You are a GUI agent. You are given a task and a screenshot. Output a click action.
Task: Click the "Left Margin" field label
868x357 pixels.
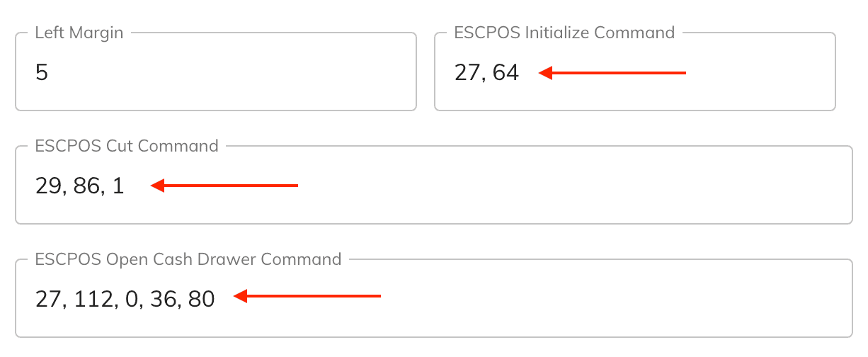tap(79, 33)
